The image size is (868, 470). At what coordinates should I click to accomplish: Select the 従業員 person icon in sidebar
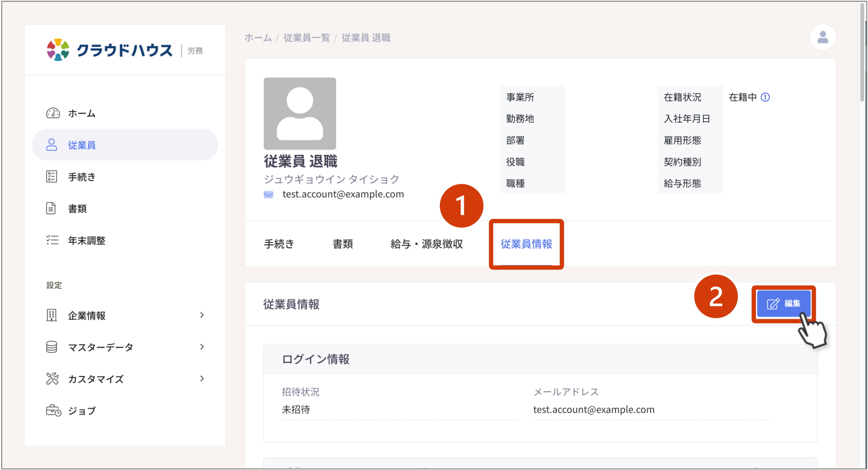51,144
